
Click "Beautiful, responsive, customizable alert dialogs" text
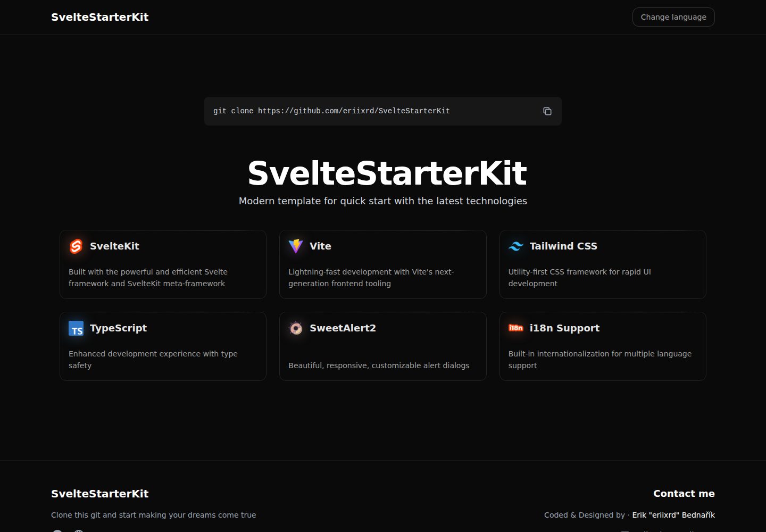379,365
